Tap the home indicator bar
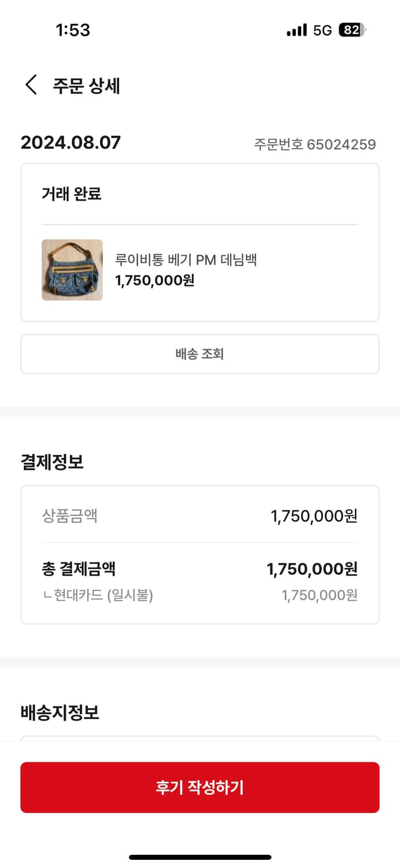This screenshot has height=868, width=400. point(200,857)
